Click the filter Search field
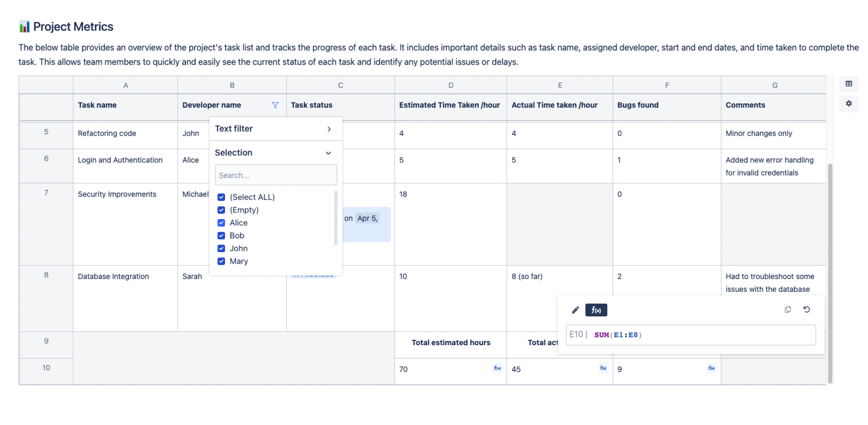868x425 pixels. pos(276,175)
